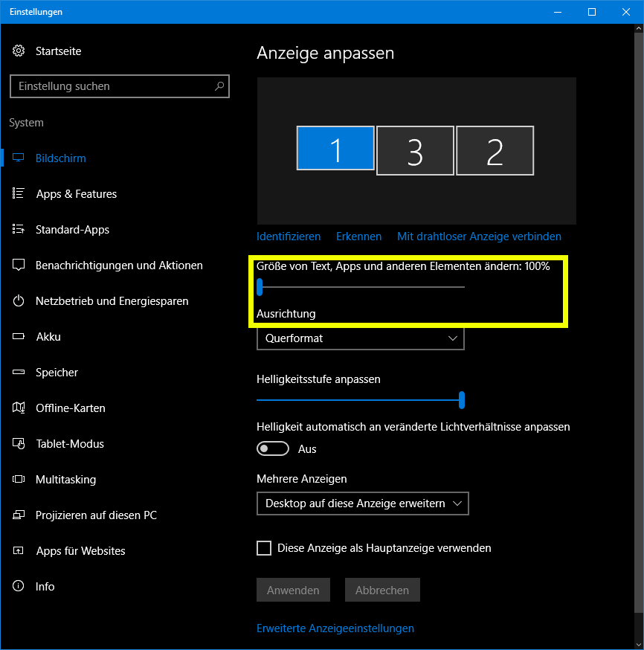Screen dimensions: 644x650
Task: Go to Tablet-Modus settings
Action: [69, 444]
